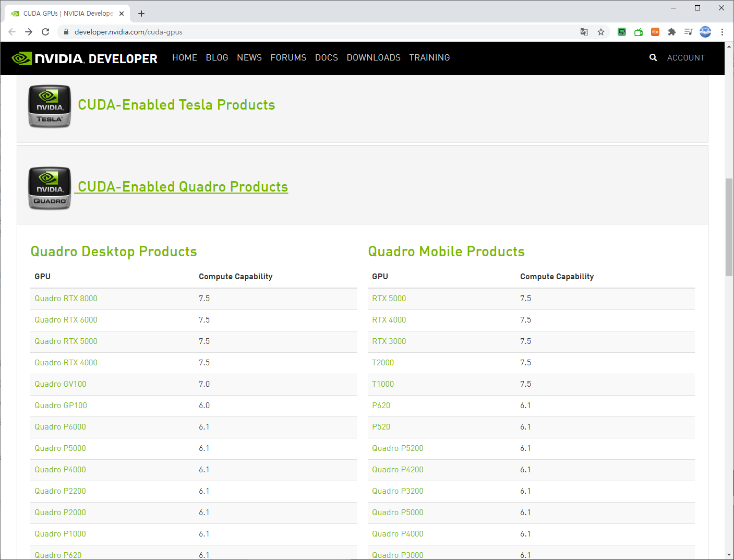The image size is (734, 560).
Task: Open mobile Quadro P5000 link
Action: [398, 513]
